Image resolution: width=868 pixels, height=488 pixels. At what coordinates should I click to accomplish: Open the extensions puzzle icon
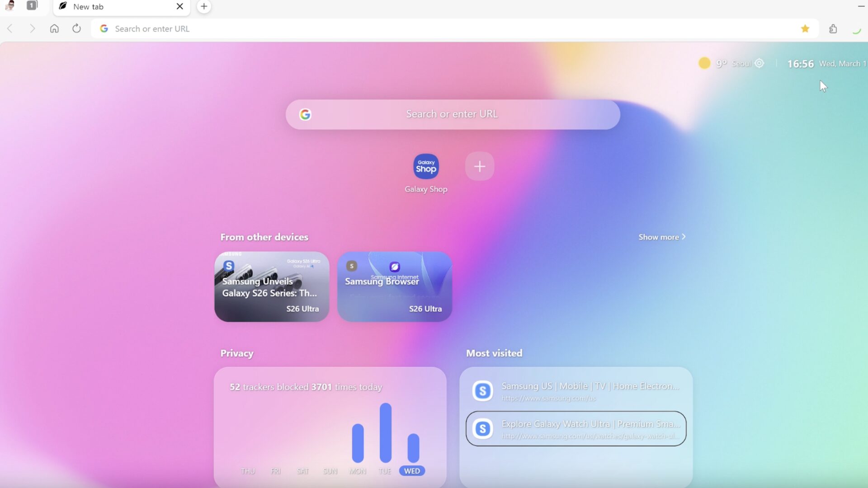point(833,28)
